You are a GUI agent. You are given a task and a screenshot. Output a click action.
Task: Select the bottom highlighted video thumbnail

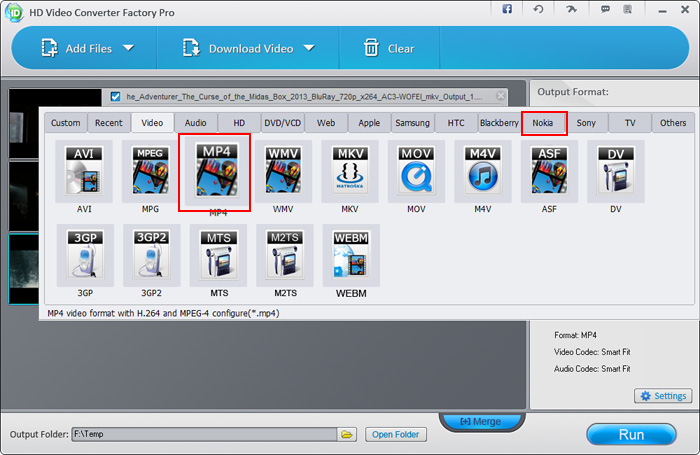point(24,269)
